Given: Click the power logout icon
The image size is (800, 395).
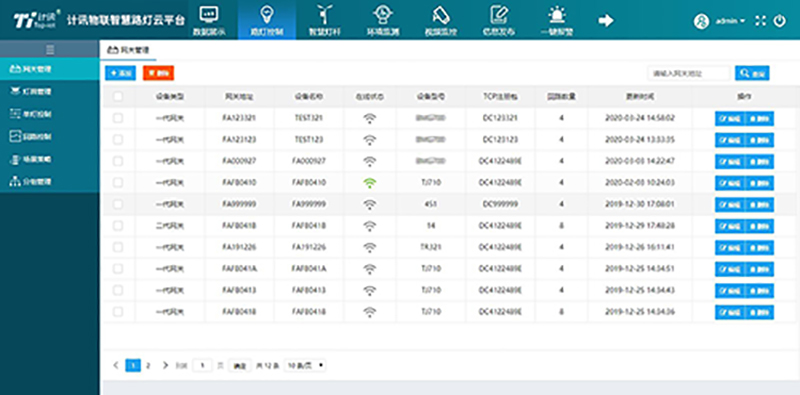Looking at the screenshot, I should pyautogui.click(x=780, y=21).
